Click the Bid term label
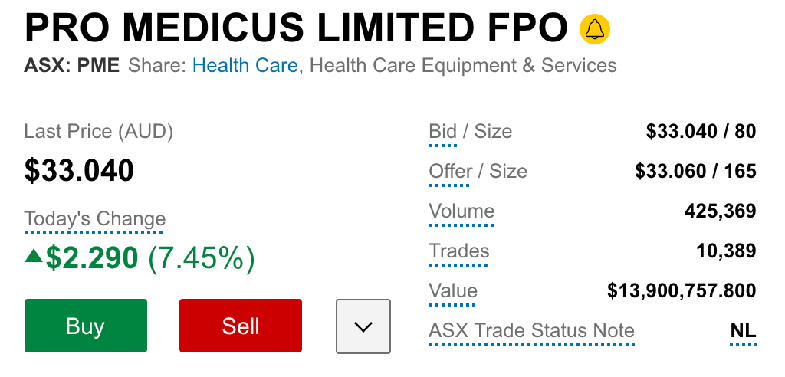785x377 pixels. tap(443, 132)
